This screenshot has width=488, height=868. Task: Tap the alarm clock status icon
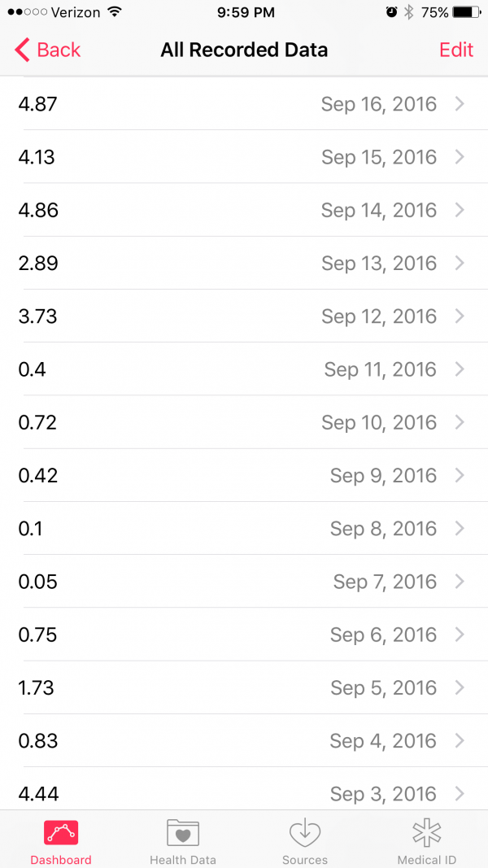(392, 12)
